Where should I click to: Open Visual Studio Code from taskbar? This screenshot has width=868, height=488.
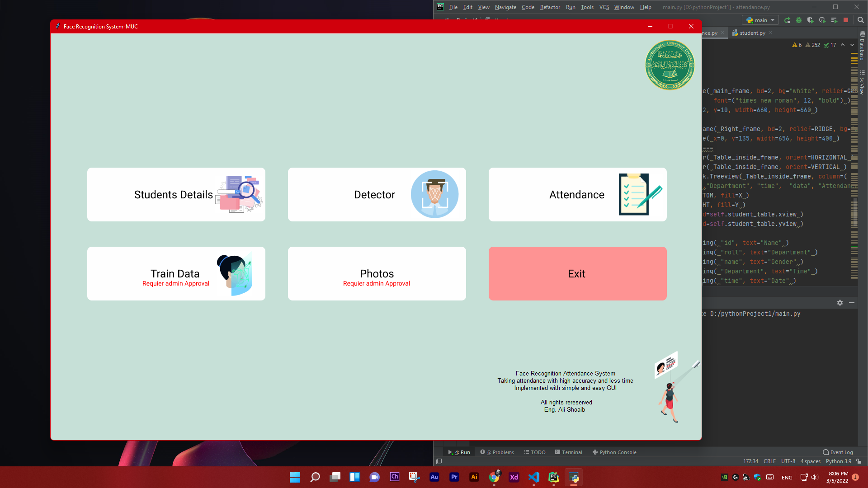533,477
